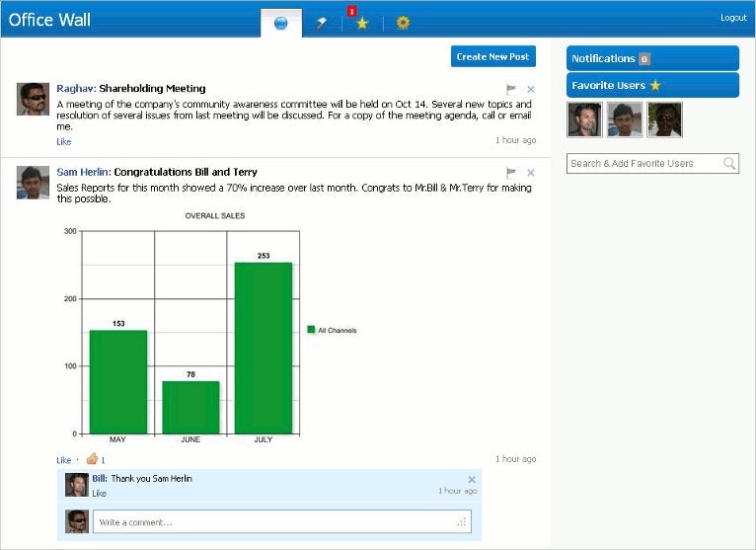Open the settings gear tab
This screenshot has height=550, width=756.
[x=403, y=23]
